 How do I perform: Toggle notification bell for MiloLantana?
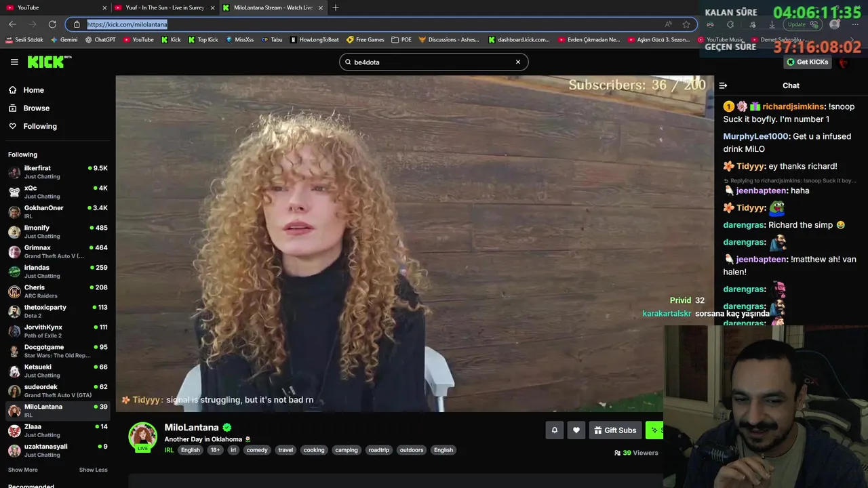tap(554, 430)
